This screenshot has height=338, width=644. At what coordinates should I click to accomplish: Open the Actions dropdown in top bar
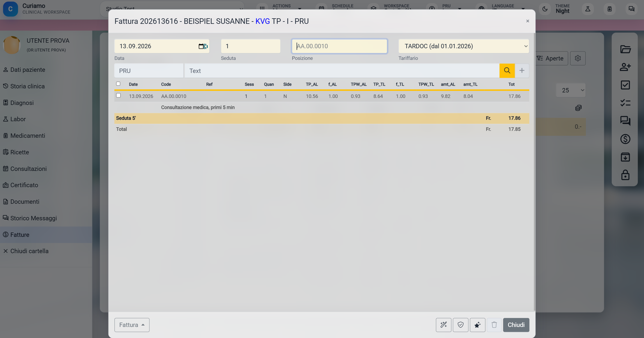(x=282, y=8)
